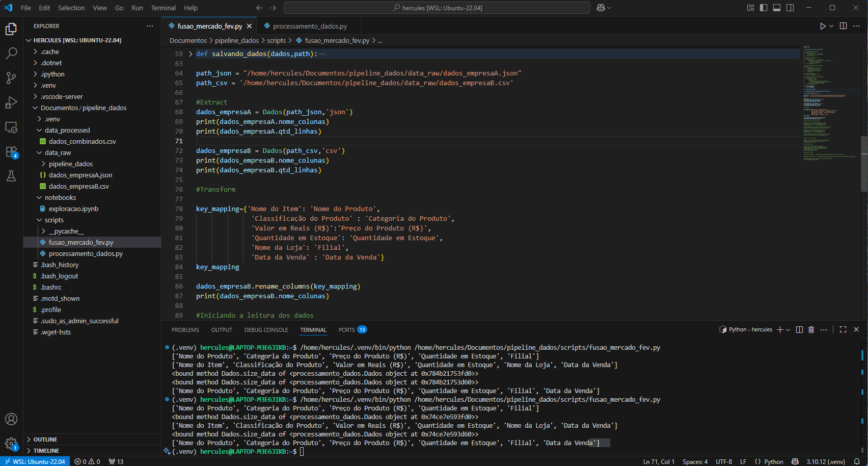Expand the OUTLINE section
Image resolution: width=868 pixels, height=466 pixels.
pyautogui.click(x=92, y=439)
